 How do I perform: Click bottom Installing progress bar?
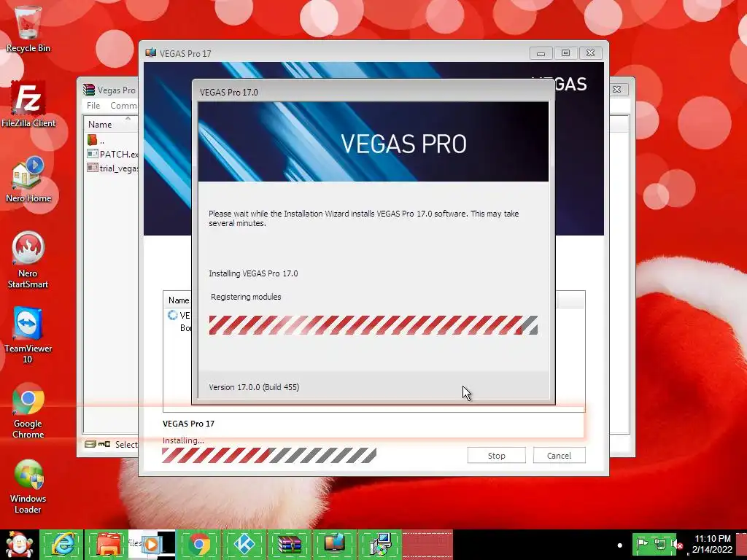point(268,455)
